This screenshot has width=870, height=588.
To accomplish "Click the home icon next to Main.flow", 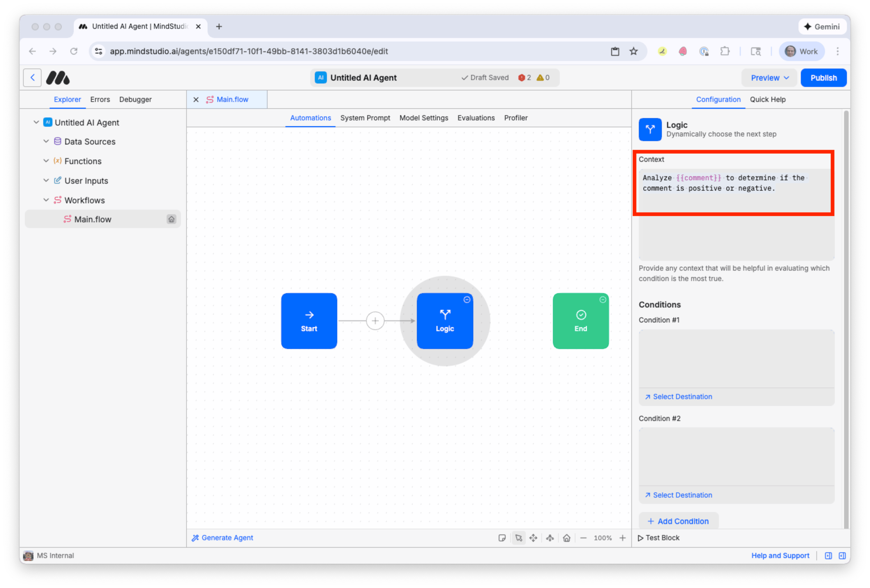I will coord(172,219).
